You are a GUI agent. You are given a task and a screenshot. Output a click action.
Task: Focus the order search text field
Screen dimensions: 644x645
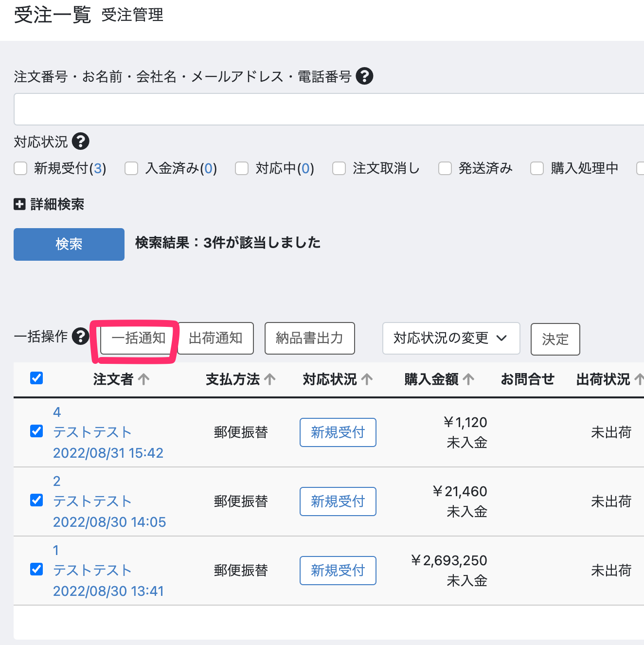click(329, 109)
